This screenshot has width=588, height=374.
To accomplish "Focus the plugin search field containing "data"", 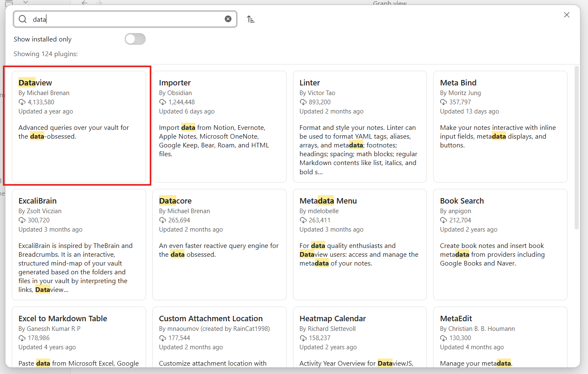I will (x=125, y=19).
